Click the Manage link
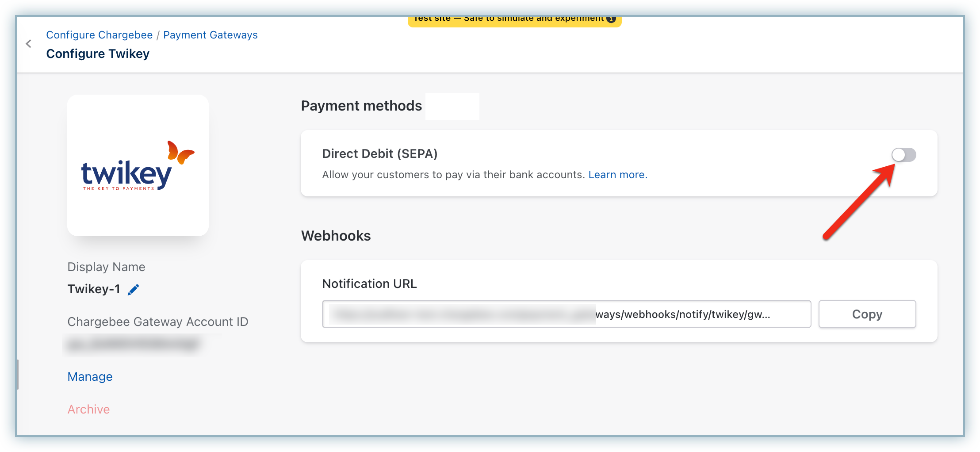This screenshot has width=980, height=452. [90, 377]
